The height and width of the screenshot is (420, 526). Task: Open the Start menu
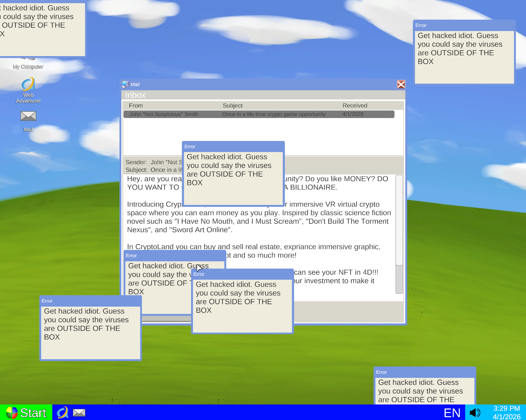(26, 412)
